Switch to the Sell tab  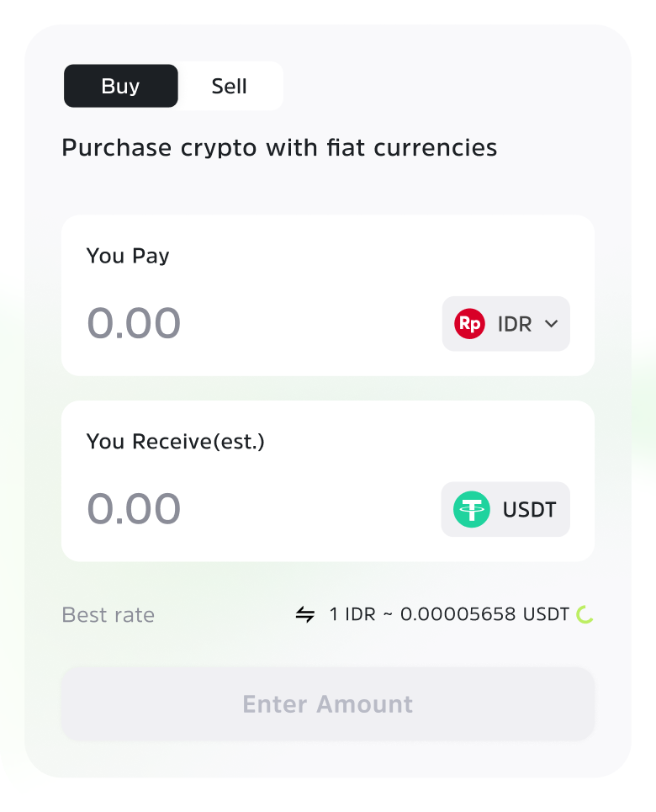229,86
